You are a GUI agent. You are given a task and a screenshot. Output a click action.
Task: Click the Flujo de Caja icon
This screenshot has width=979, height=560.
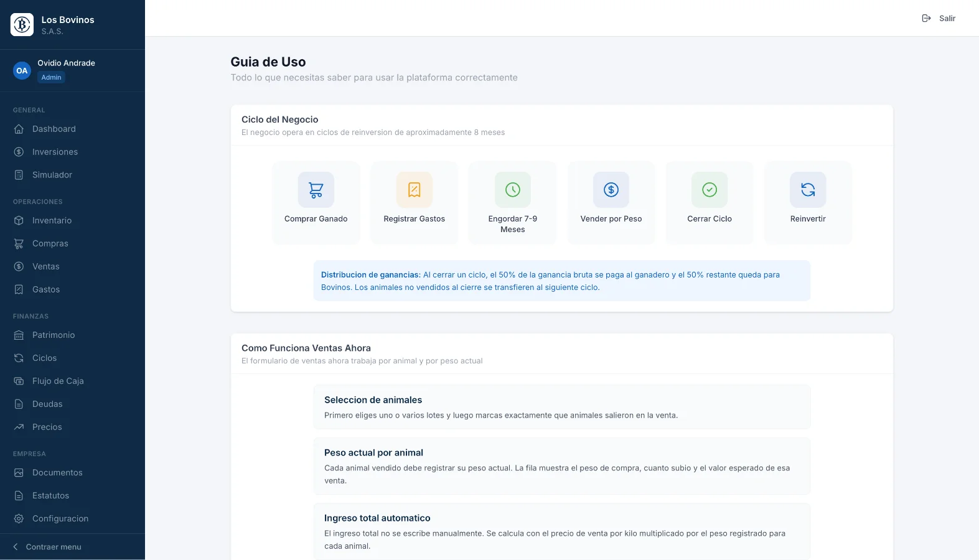(19, 381)
